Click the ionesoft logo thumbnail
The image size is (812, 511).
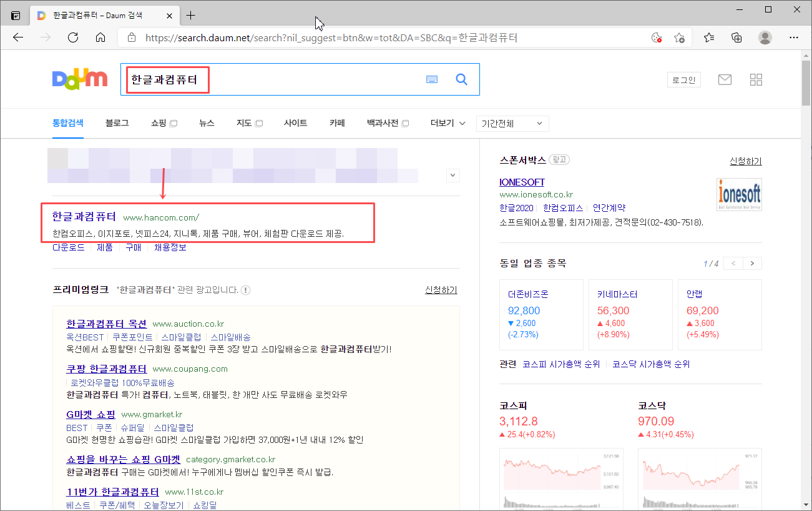coord(739,194)
